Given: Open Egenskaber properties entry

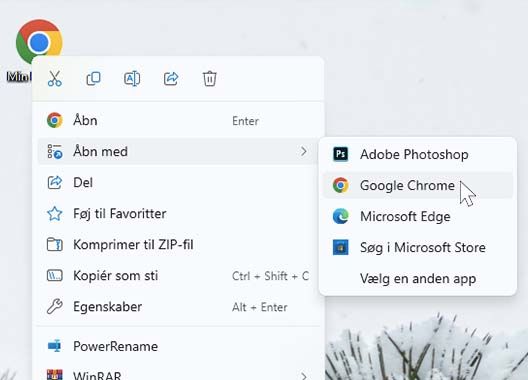Looking at the screenshot, I should pyautogui.click(x=178, y=307).
